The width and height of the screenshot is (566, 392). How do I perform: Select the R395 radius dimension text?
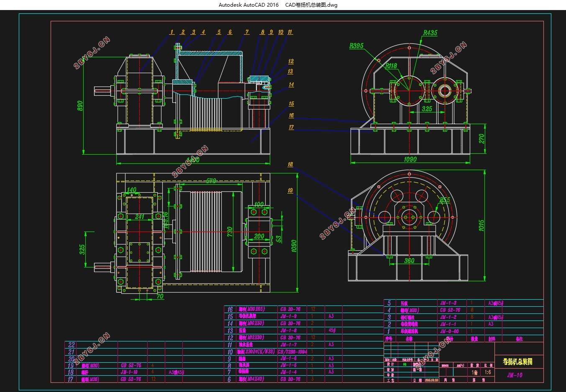(356, 46)
